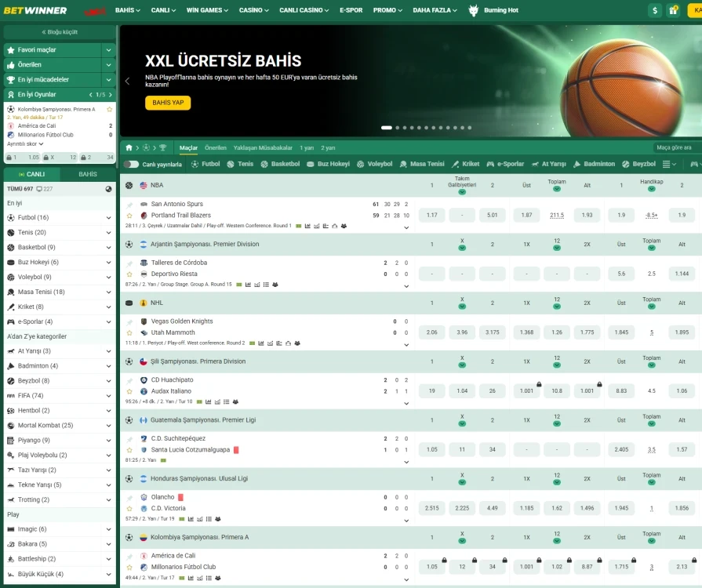Select Futbol sport filter

coord(206,164)
